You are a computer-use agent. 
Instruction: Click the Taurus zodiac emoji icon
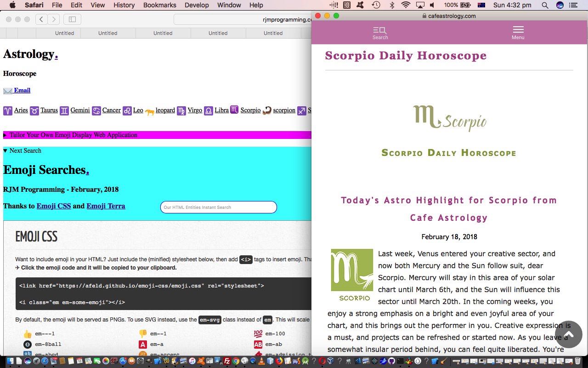coord(34,111)
